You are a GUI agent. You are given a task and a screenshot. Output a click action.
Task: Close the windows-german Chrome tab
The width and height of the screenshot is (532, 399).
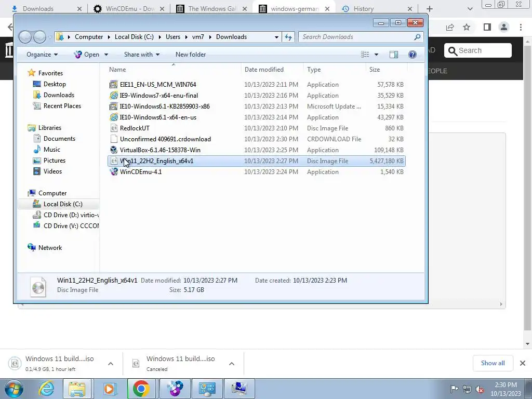click(x=327, y=9)
